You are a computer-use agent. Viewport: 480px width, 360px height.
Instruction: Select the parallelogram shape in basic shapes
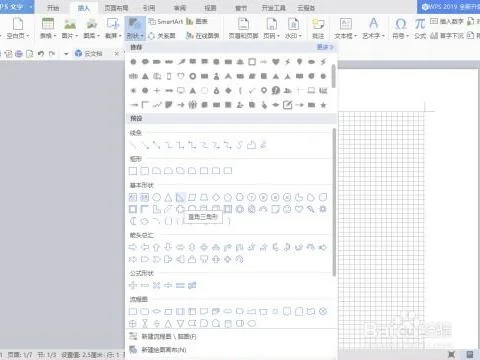tap(192, 197)
